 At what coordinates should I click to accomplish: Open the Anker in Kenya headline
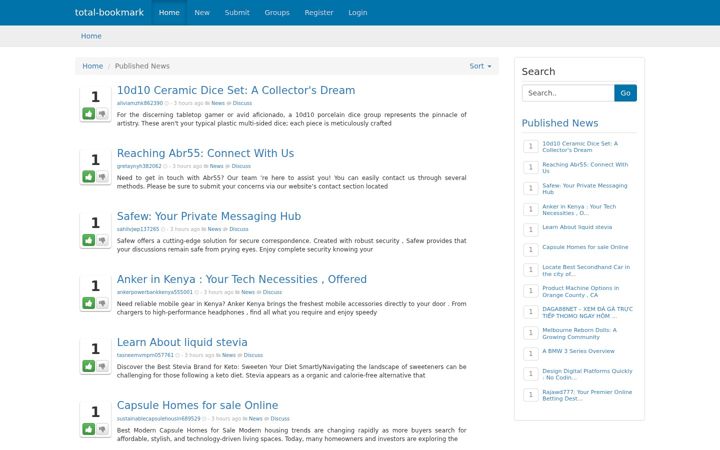(242, 279)
